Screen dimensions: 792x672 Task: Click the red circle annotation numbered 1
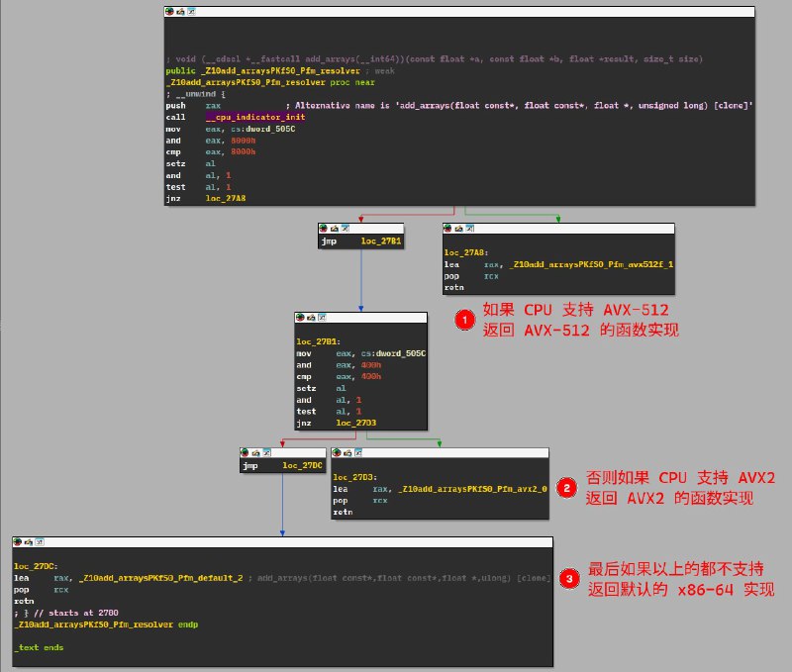click(463, 320)
